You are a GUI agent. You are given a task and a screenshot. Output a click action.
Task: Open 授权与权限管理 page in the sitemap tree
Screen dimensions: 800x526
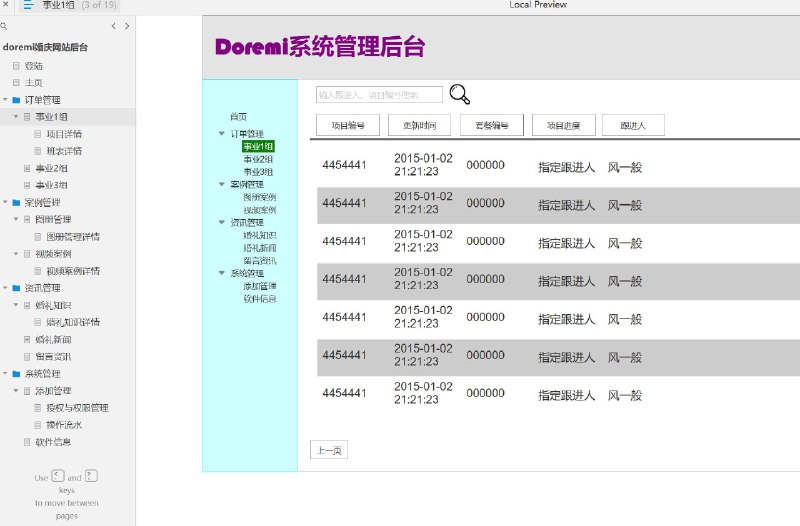(78, 408)
